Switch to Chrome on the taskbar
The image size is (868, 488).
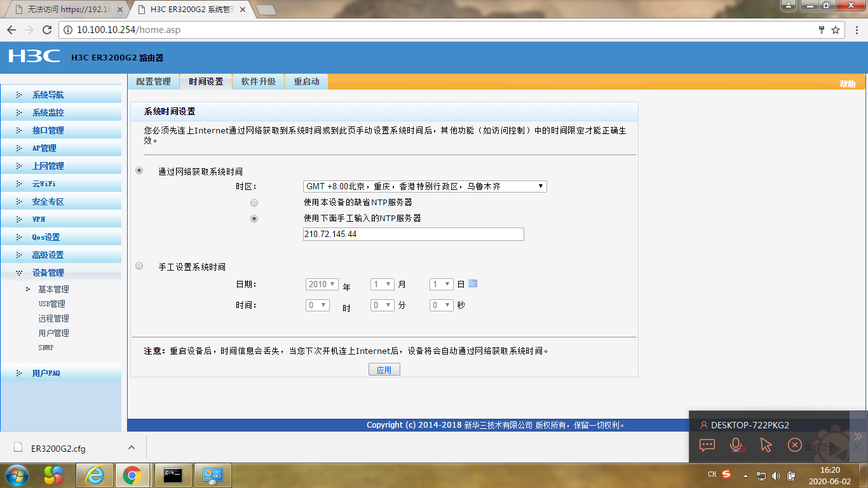click(132, 475)
